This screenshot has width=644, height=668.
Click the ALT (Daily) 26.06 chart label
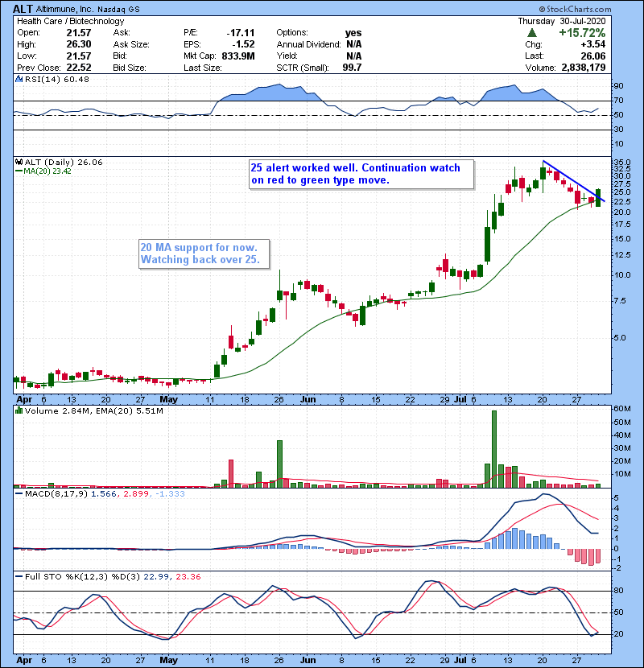[x=64, y=162]
